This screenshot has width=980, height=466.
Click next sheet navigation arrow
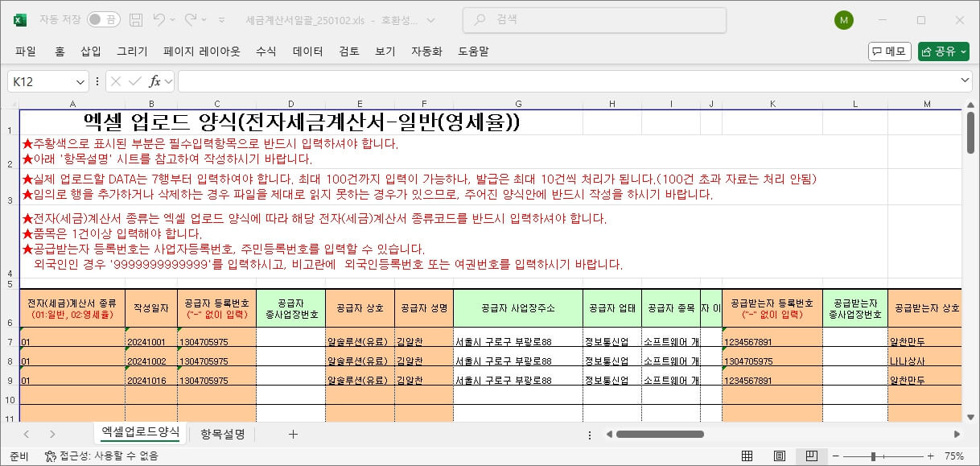point(52,434)
